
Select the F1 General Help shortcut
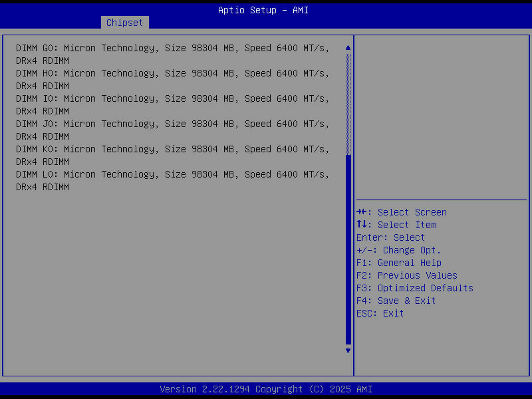point(399,262)
